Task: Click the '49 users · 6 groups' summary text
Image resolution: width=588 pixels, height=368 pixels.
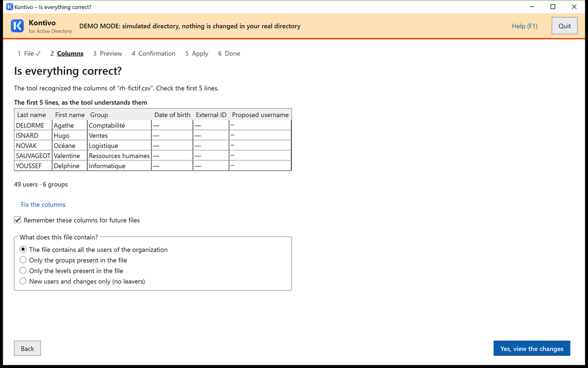Action: tap(41, 184)
